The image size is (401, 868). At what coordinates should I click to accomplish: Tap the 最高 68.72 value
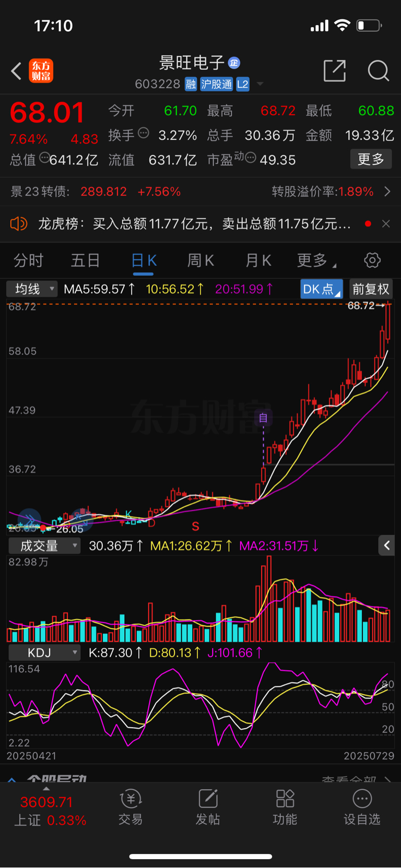coord(278,111)
